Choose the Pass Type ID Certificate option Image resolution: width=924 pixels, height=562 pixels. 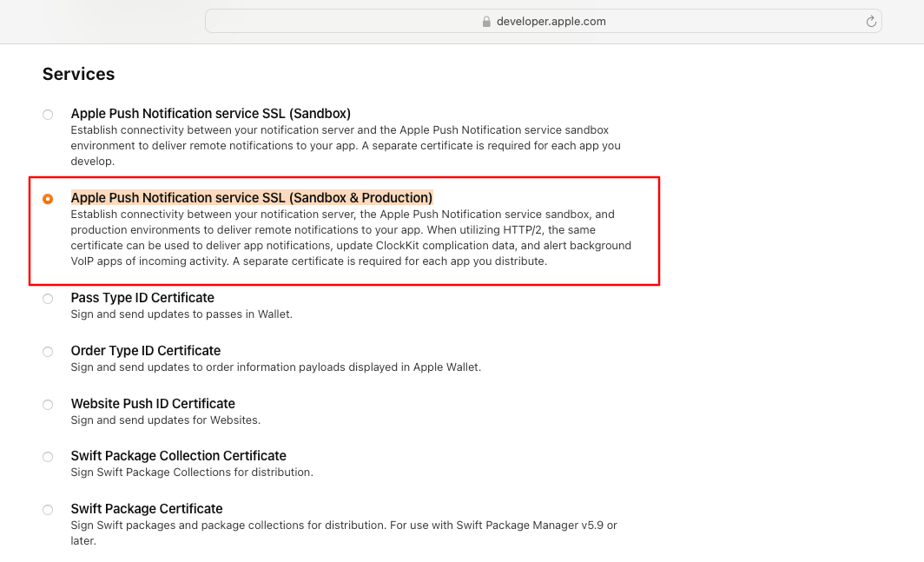[x=48, y=299]
